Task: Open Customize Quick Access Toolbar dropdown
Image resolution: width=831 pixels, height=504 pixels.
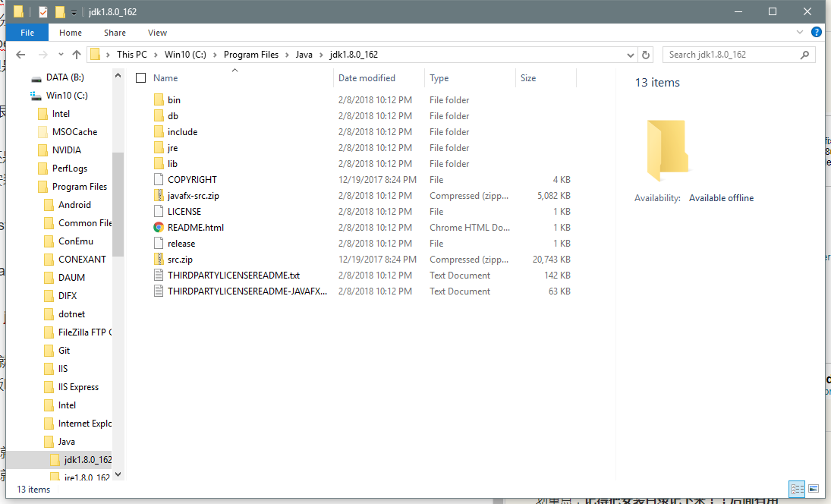Action: [x=74, y=12]
